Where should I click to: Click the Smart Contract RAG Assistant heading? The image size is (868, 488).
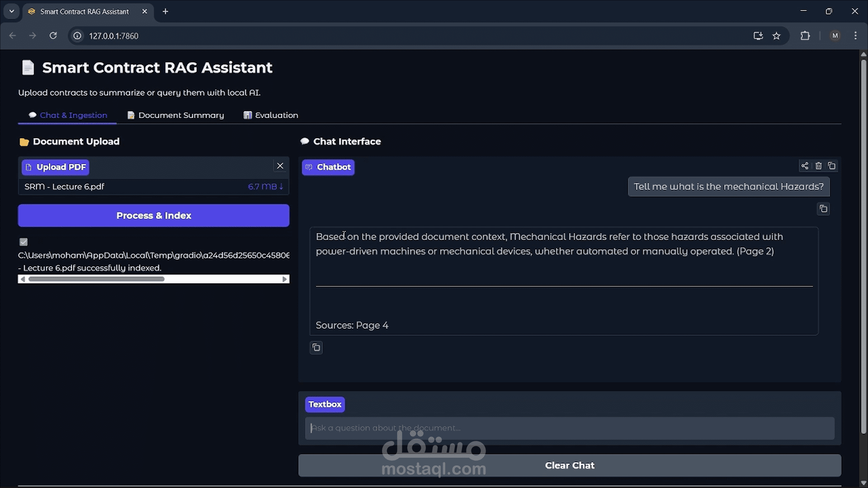[157, 68]
